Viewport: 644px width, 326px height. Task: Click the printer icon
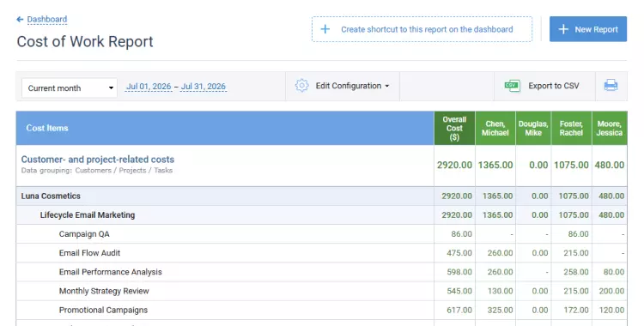[x=611, y=86]
